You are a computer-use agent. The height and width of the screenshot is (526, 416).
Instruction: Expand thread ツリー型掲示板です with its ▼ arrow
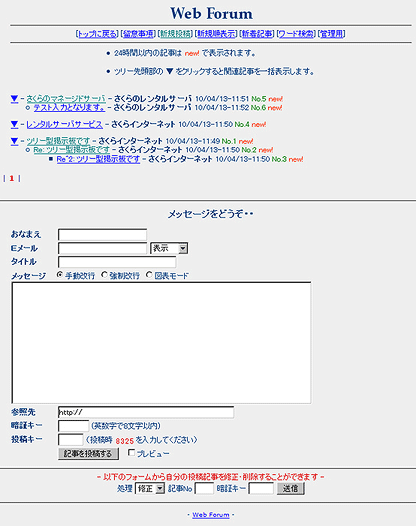coord(14,141)
